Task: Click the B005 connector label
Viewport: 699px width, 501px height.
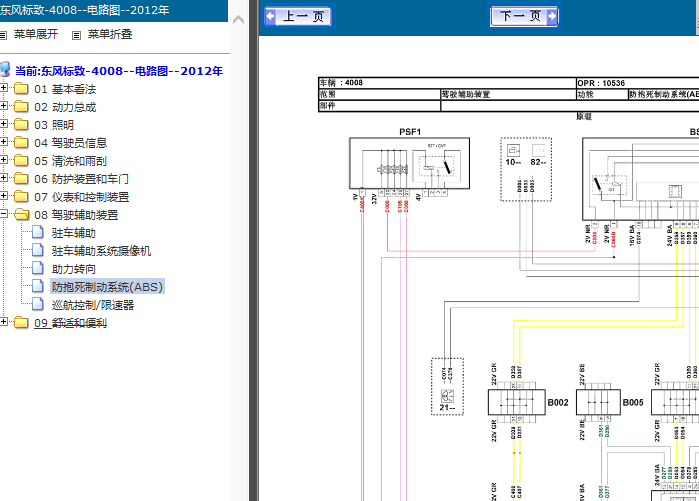Action: click(x=633, y=402)
